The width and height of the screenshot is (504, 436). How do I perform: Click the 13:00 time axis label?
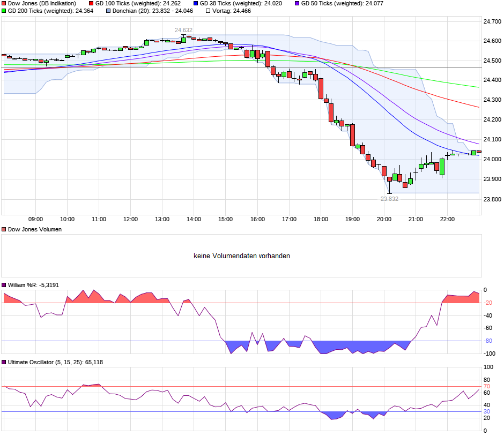coord(162,219)
